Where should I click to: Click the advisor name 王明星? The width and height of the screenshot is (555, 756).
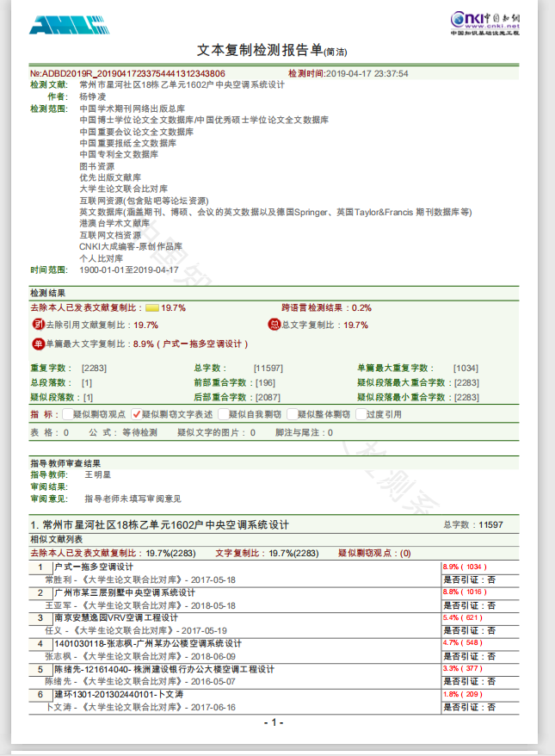pos(98,475)
